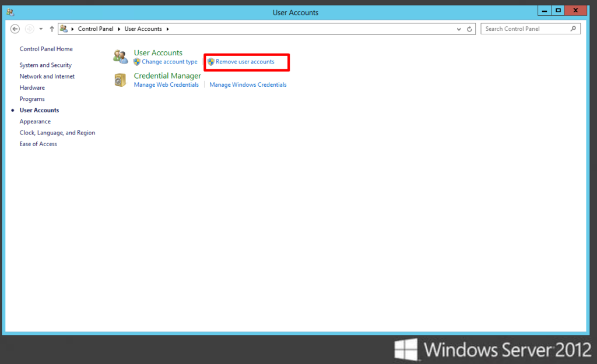The width and height of the screenshot is (597, 364).
Task: Click the Forward navigation arrow
Action: [x=29, y=29]
